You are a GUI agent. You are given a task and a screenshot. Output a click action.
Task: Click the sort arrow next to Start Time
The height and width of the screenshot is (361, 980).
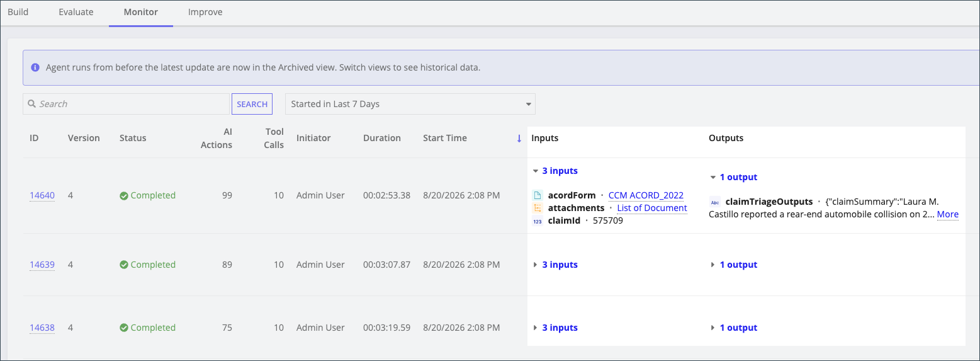(519, 139)
